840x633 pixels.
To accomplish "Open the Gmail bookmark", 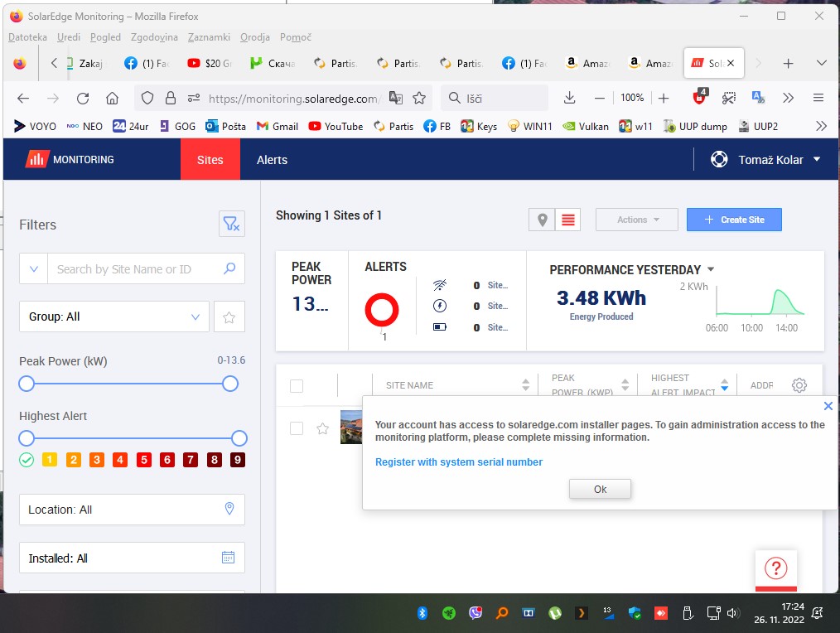I will (x=278, y=127).
